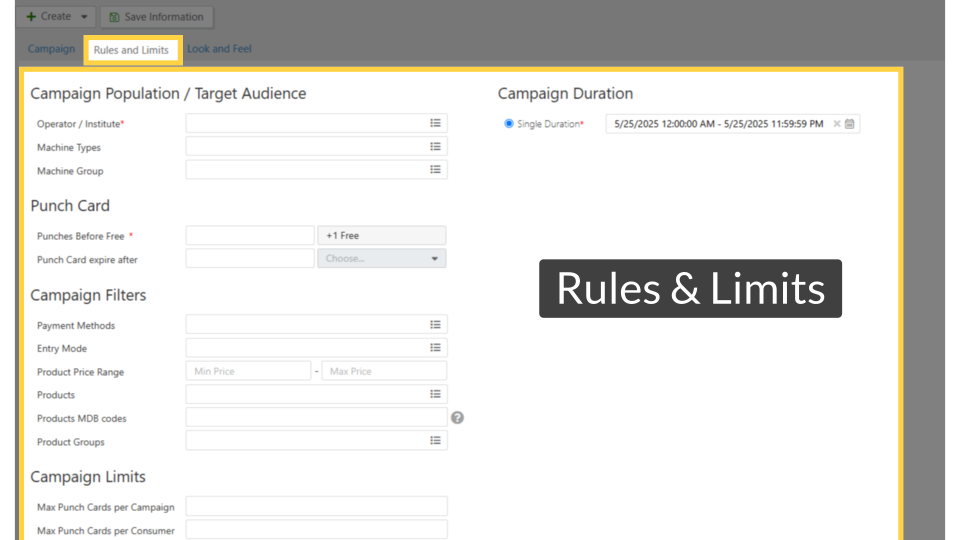Open calendar icon in Single Duration field
The width and height of the screenshot is (960, 540).
point(850,124)
